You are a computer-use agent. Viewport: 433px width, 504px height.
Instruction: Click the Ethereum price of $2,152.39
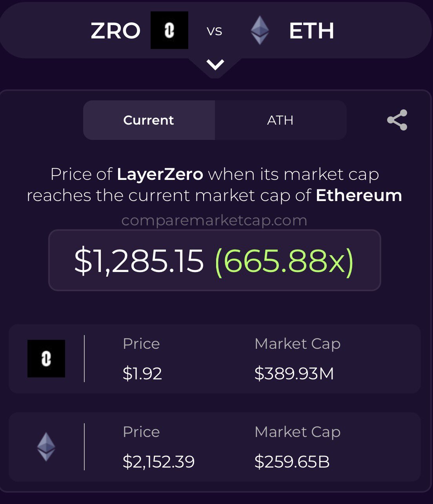[x=158, y=462]
